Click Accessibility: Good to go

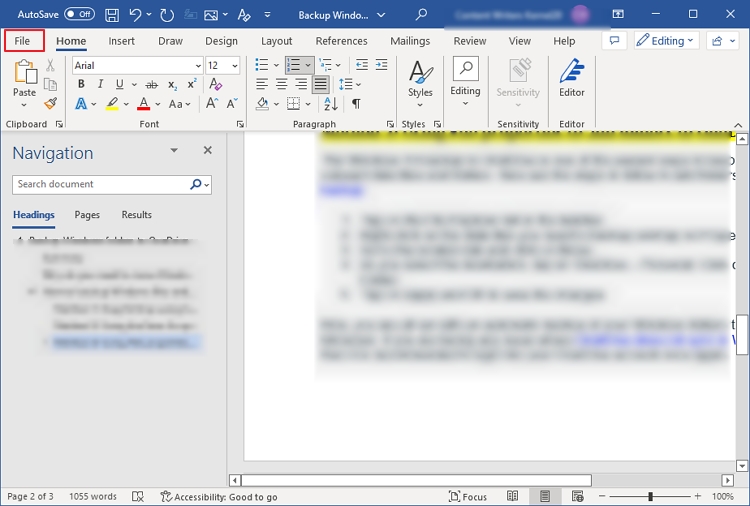point(219,496)
